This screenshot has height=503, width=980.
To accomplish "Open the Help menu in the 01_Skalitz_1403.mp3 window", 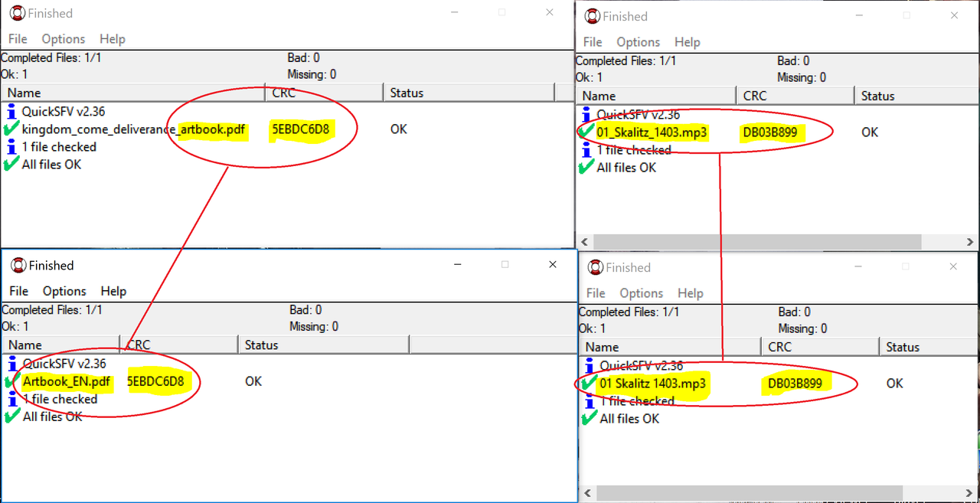I will click(688, 42).
